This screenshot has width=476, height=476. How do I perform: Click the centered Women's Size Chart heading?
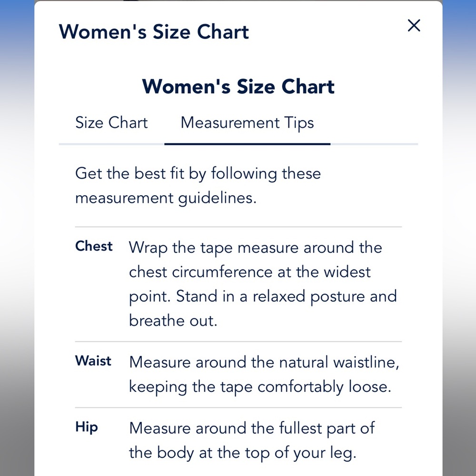coord(238,87)
